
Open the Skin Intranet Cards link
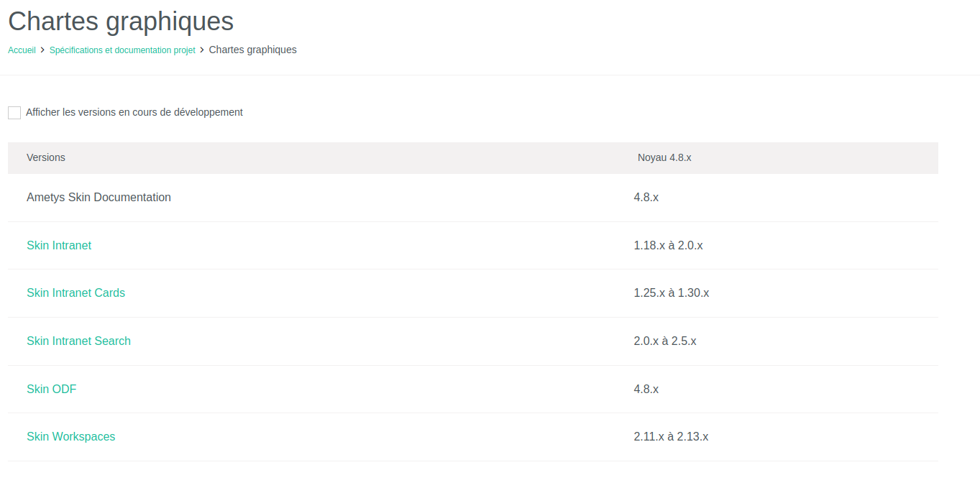click(75, 292)
